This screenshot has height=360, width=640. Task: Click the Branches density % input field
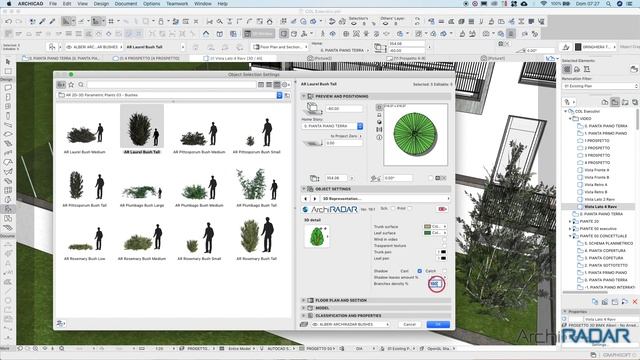pyautogui.click(x=436, y=284)
